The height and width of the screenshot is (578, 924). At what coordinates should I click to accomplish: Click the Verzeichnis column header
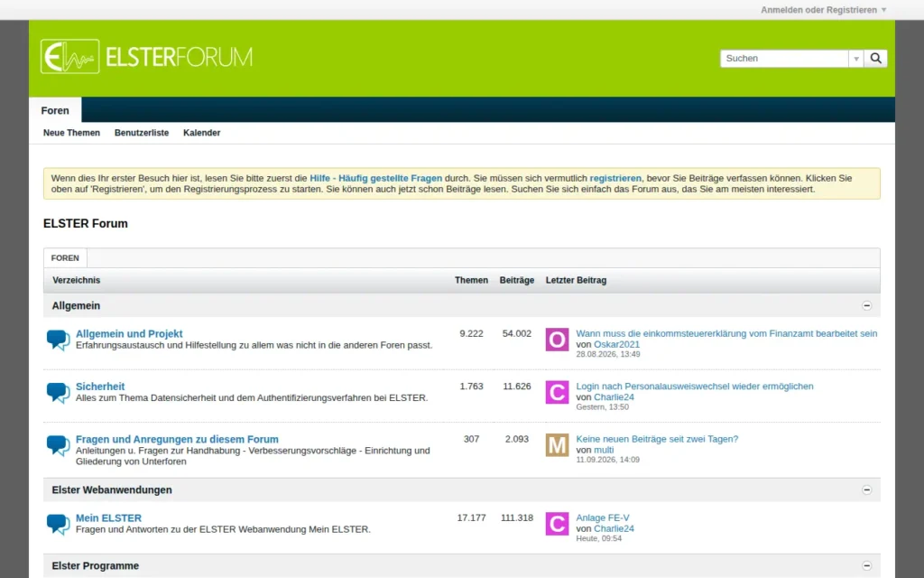point(76,280)
